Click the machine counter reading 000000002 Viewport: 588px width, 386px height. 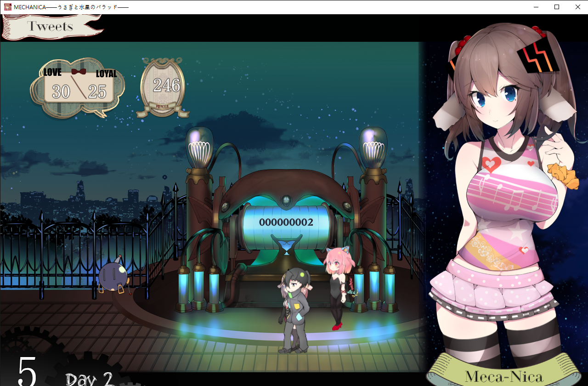(286, 222)
